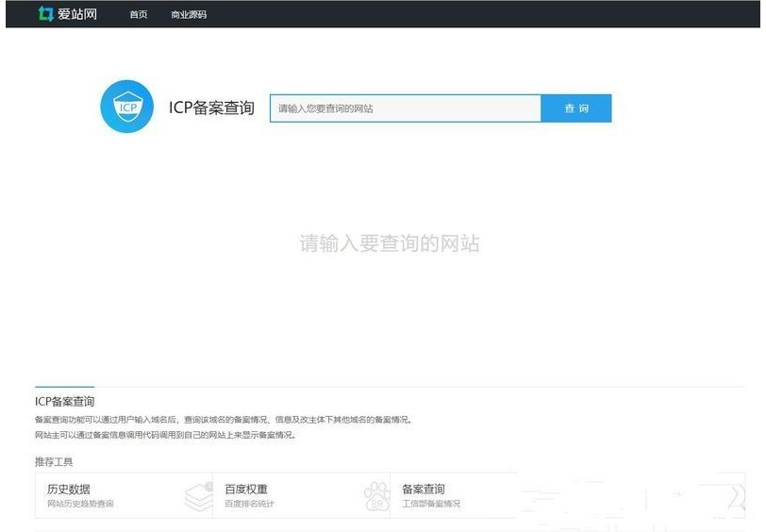Open the 备案查询 tool card
This screenshot has height=532, width=766.
click(455, 495)
